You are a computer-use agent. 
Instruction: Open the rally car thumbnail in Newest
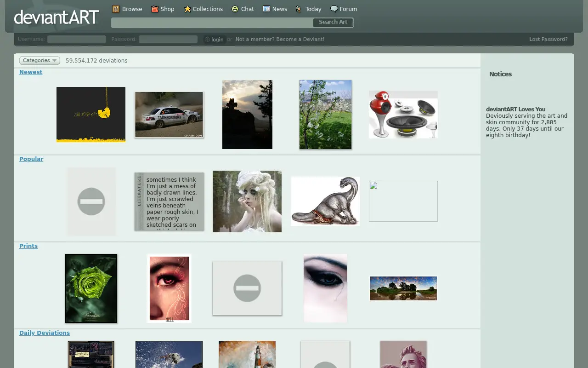click(x=169, y=115)
